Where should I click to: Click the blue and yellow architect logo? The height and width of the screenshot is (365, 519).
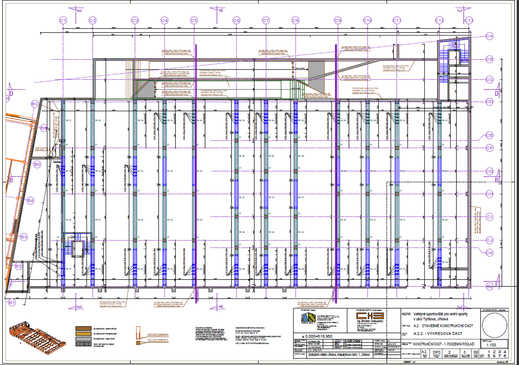(x=308, y=318)
